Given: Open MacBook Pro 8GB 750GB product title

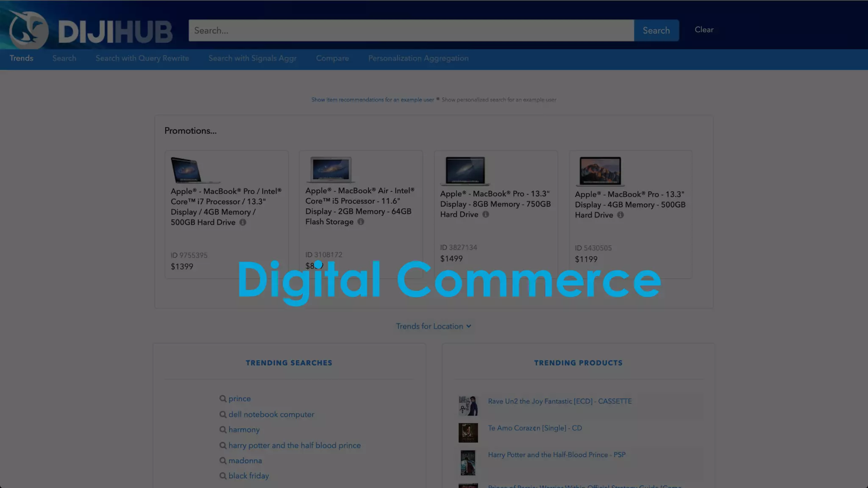Looking at the screenshot, I should 495,204.
